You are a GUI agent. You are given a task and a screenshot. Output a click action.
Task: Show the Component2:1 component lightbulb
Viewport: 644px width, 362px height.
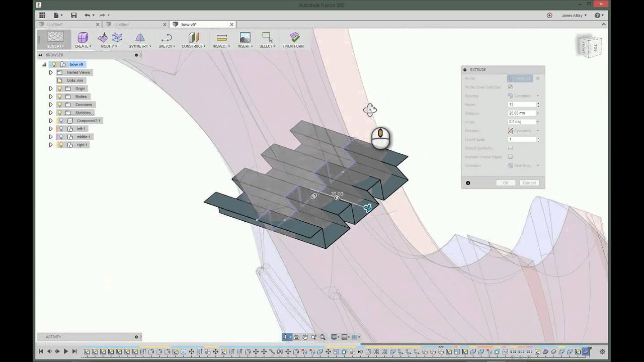pyautogui.click(x=61, y=121)
